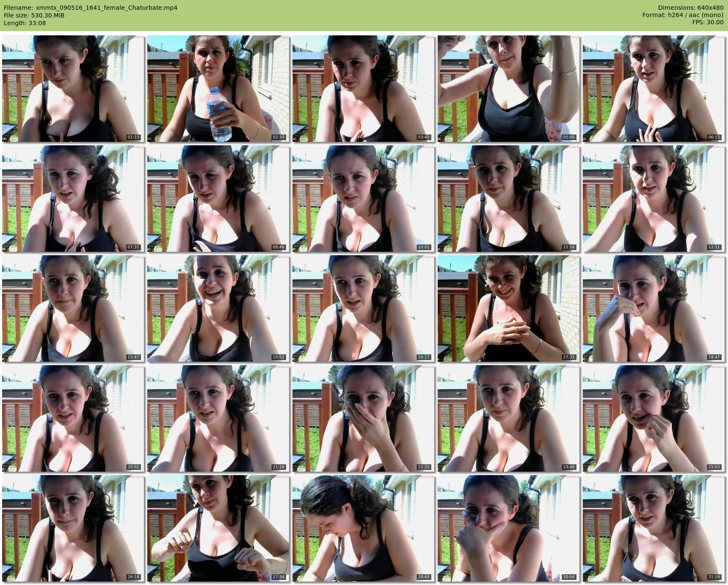Select the thumbnail labeled 13:47
The width and height of the screenshot is (728, 585).
[x=73, y=308]
